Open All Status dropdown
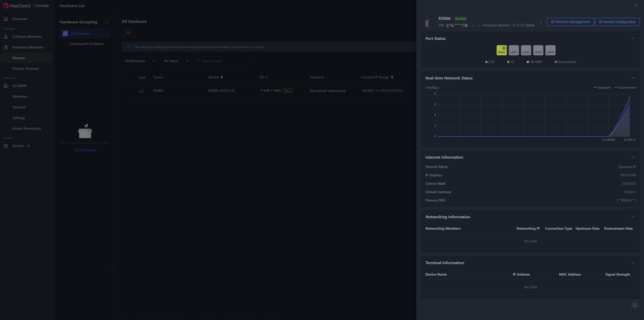644x320 pixels. click(x=175, y=61)
